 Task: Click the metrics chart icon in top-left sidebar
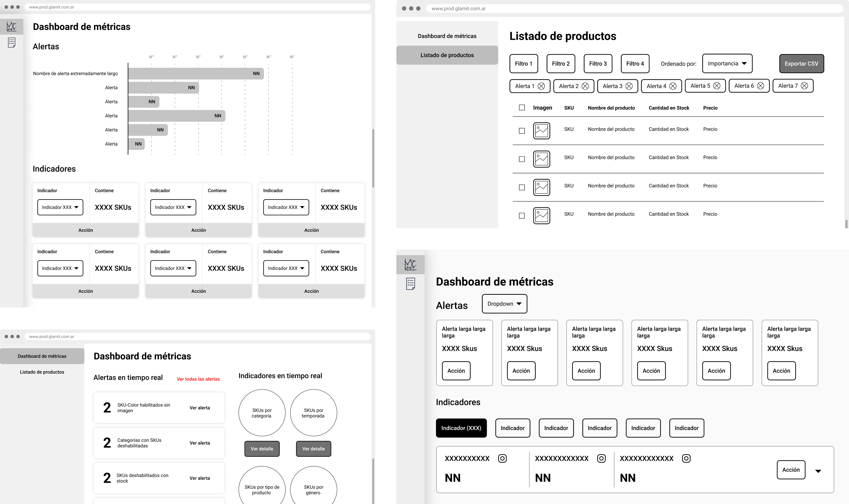pos(12,27)
